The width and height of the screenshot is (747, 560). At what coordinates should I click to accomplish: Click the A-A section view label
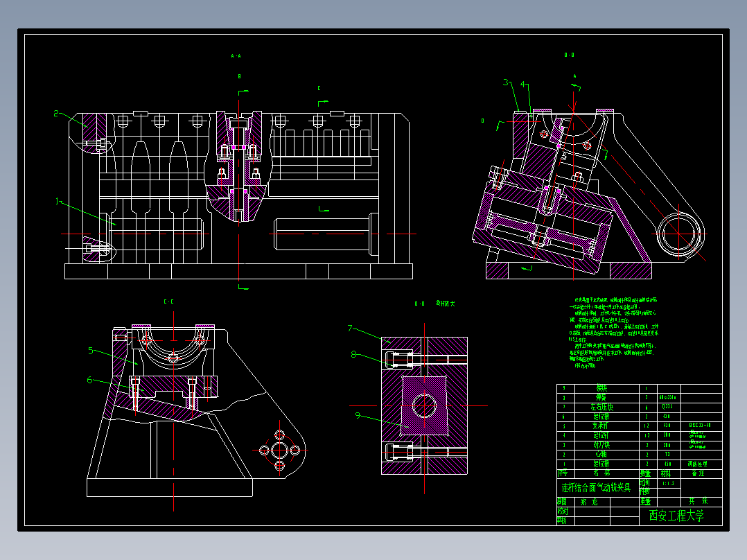pyautogui.click(x=236, y=56)
